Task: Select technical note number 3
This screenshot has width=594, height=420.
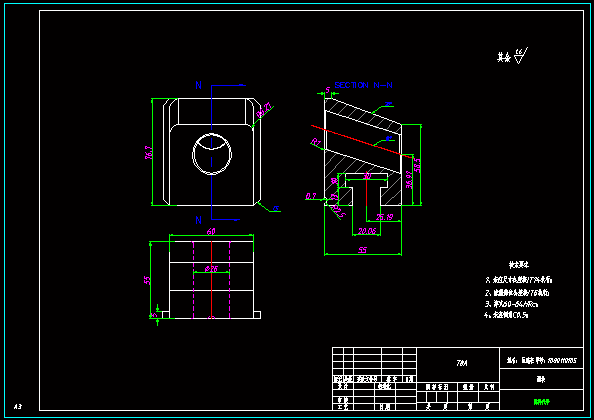Action: click(512, 304)
